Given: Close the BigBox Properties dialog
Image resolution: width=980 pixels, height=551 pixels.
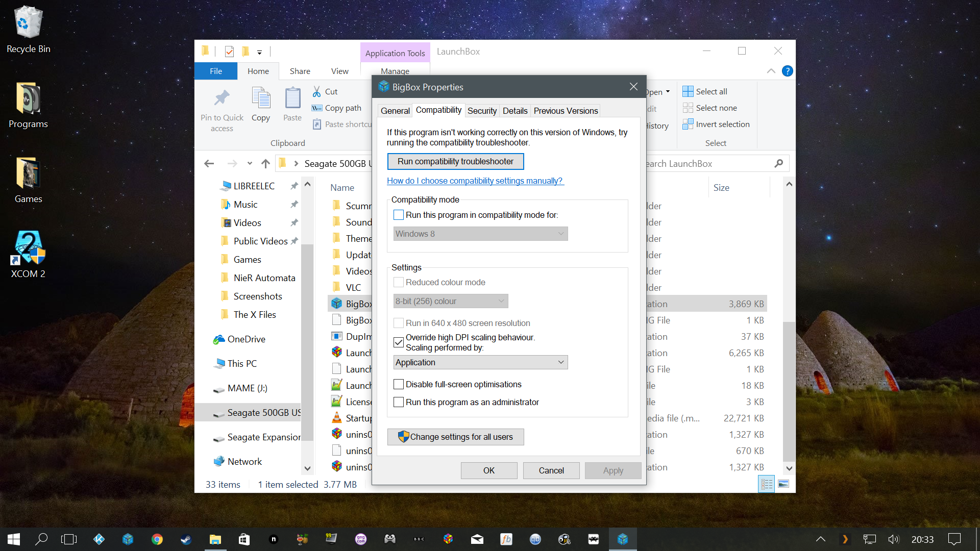Looking at the screenshot, I should coord(633,87).
